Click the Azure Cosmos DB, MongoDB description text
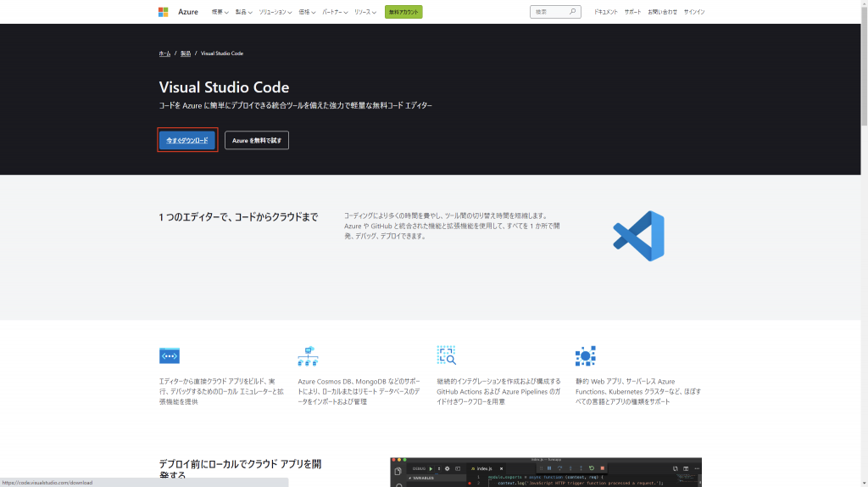This screenshot has width=868, height=487. click(359, 391)
